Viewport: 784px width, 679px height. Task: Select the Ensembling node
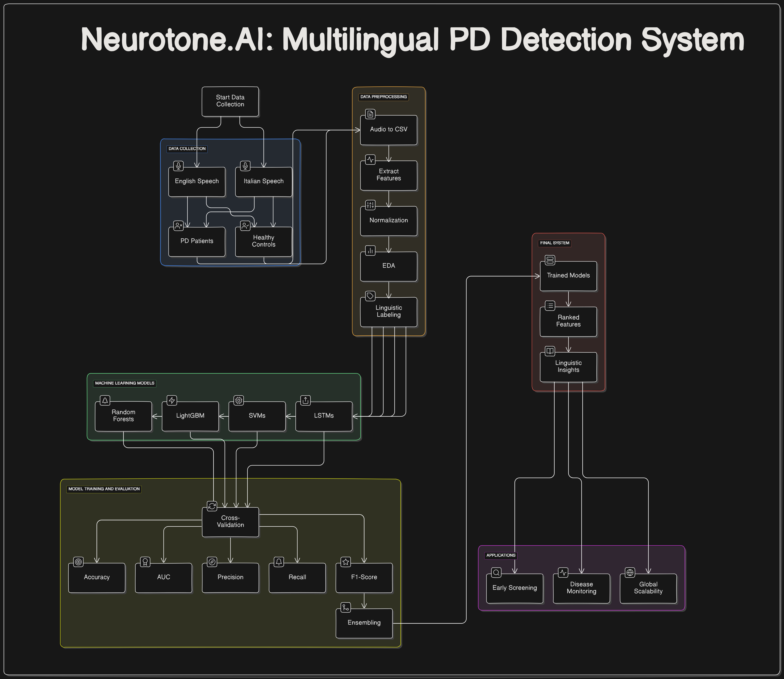pyautogui.click(x=364, y=623)
